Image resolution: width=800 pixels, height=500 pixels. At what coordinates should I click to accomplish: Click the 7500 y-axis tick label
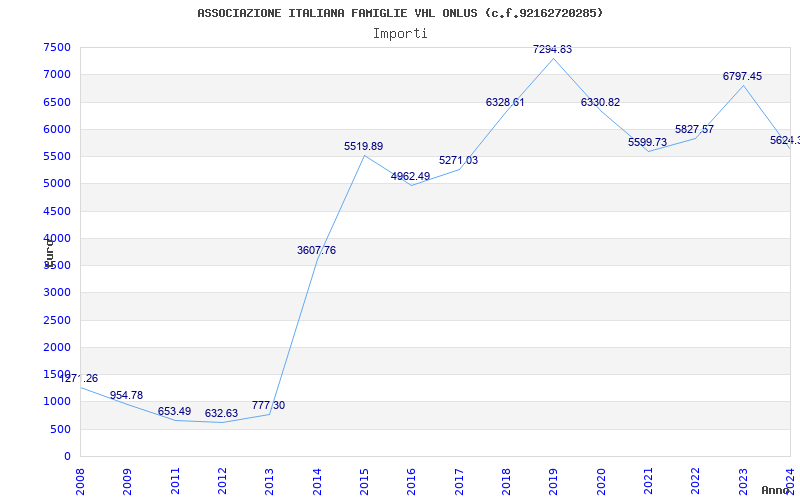point(57,47)
